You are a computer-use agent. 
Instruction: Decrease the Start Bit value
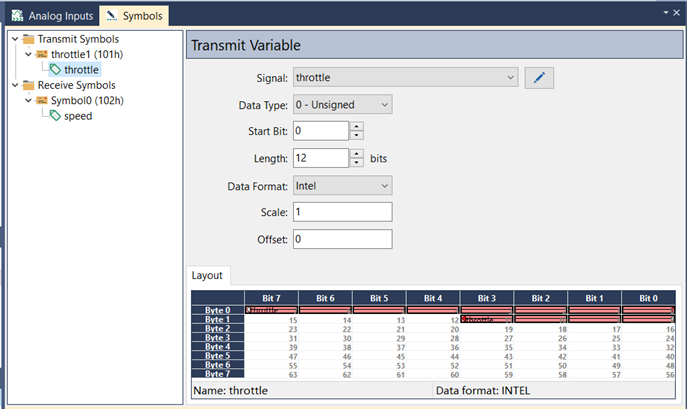[357, 135]
